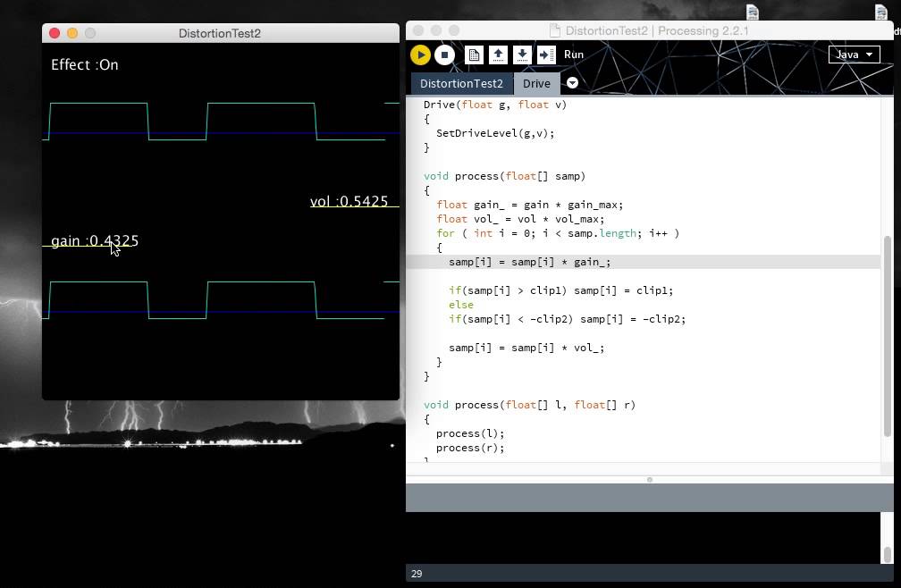Switch to the DistortionTest2 tab
The width and height of the screenshot is (901, 588).
pyautogui.click(x=461, y=84)
